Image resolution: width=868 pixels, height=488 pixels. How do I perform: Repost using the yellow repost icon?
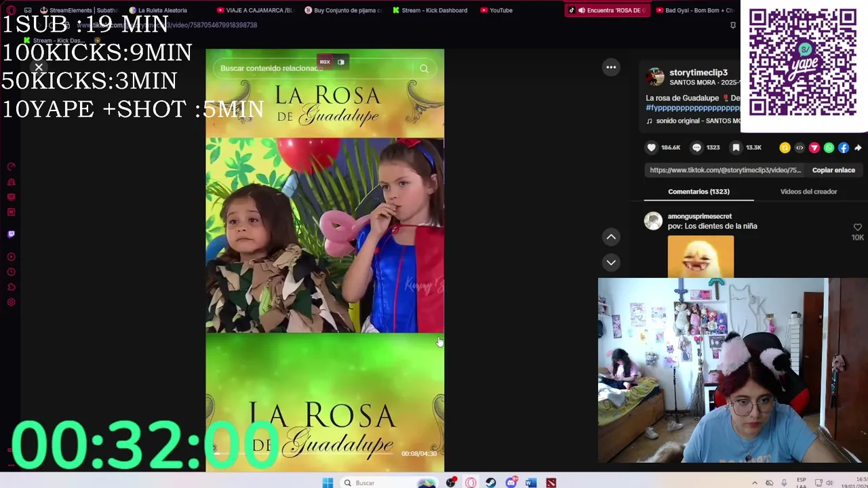(785, 148)
